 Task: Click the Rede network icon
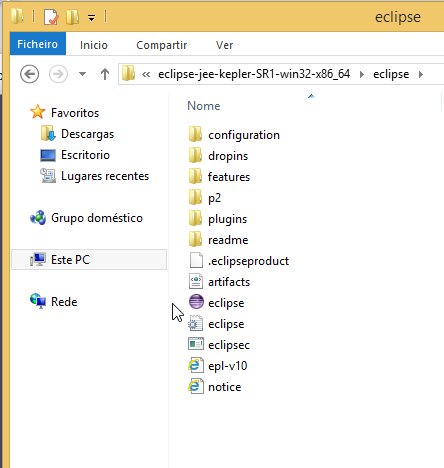[x=38, y=301]
